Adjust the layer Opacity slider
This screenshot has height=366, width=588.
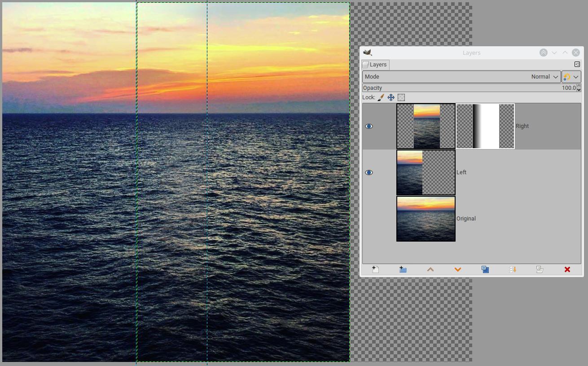point(469,88)
